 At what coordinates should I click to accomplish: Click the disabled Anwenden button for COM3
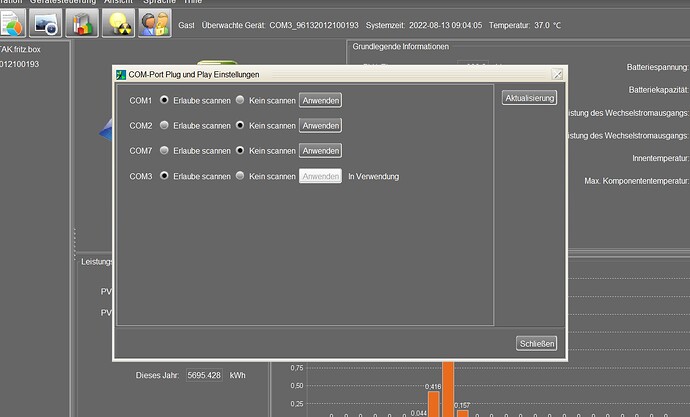point(320,176)
